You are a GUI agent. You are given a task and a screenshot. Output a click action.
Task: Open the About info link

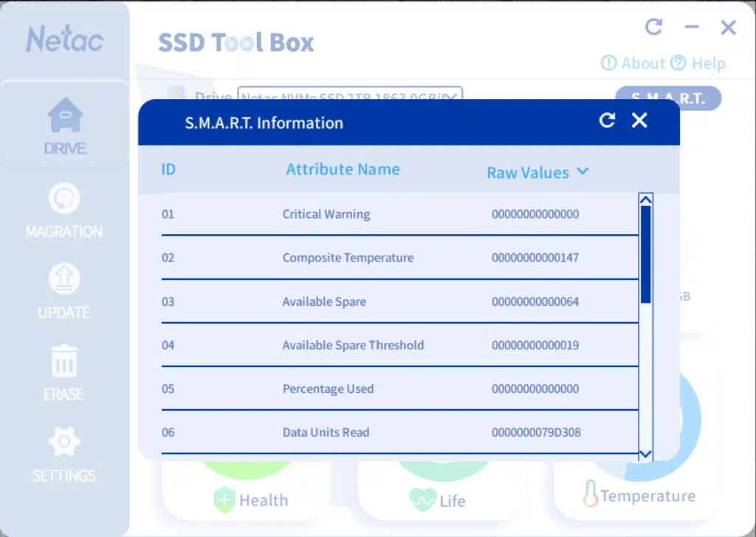[x=633, y=64]
